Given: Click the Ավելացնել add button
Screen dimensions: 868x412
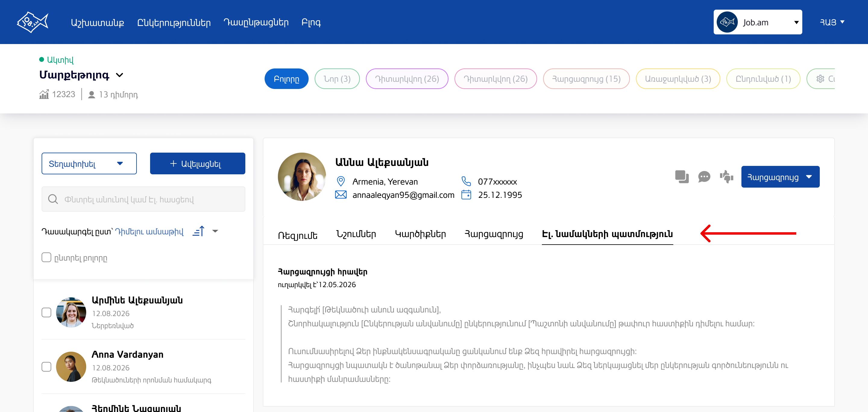Looking at the screenshot, I should pos(197,163).
